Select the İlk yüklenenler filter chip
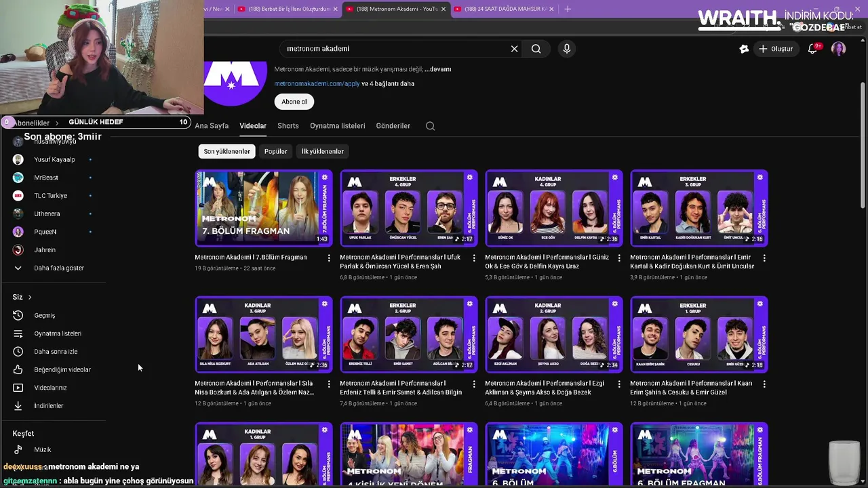The height and width of the screenshot is (488, 868). [322, 151]
